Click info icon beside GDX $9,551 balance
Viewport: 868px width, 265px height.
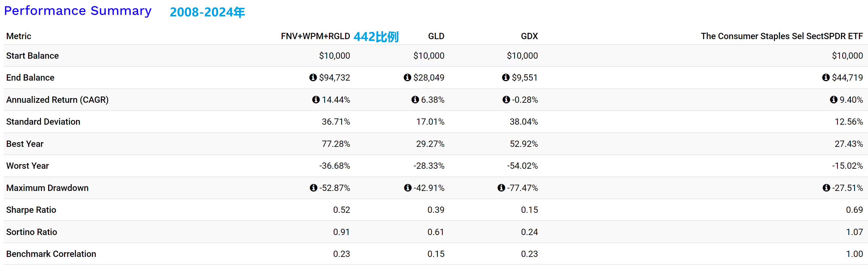click(505, 78)
